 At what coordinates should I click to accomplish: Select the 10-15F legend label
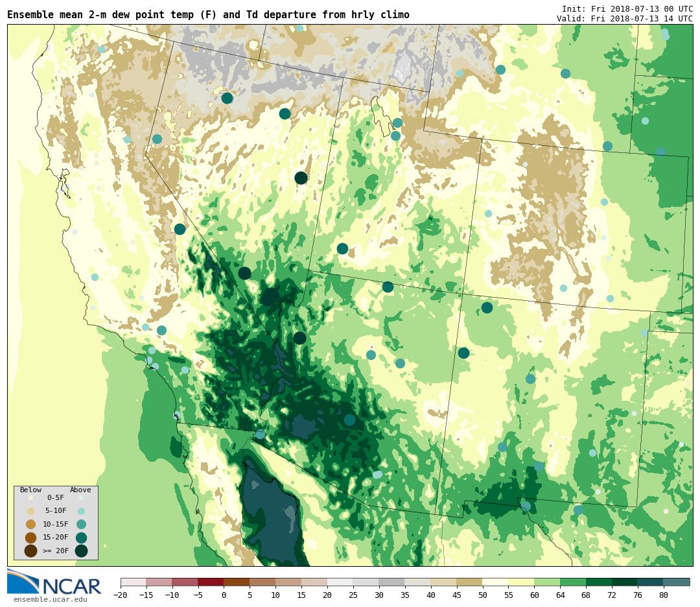click(x=56, y=525)
